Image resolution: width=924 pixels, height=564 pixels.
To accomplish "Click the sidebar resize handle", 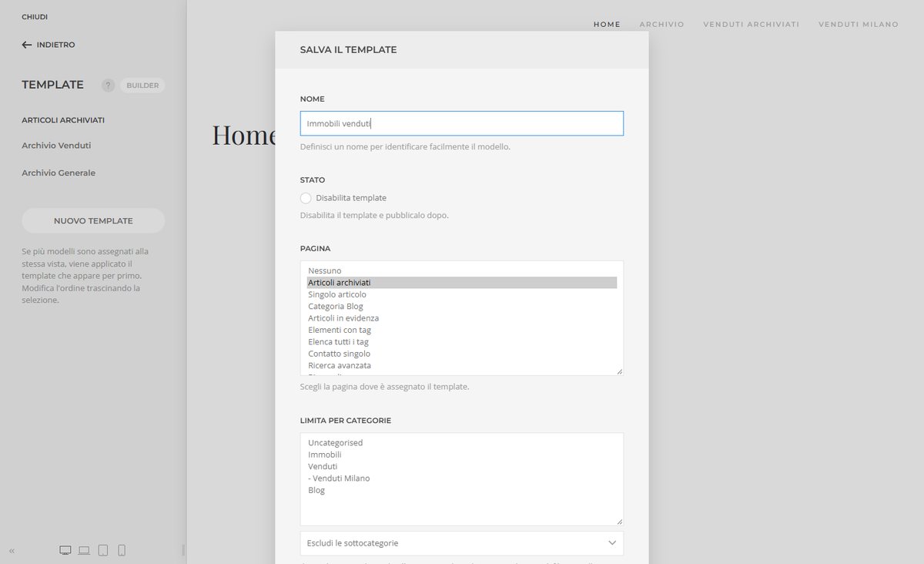I will tap(183, 550).
